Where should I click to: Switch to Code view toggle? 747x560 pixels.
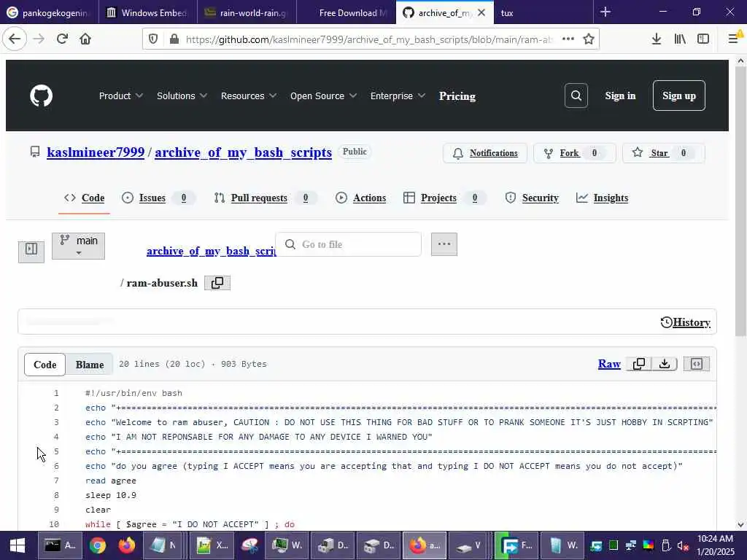(44, 365)
